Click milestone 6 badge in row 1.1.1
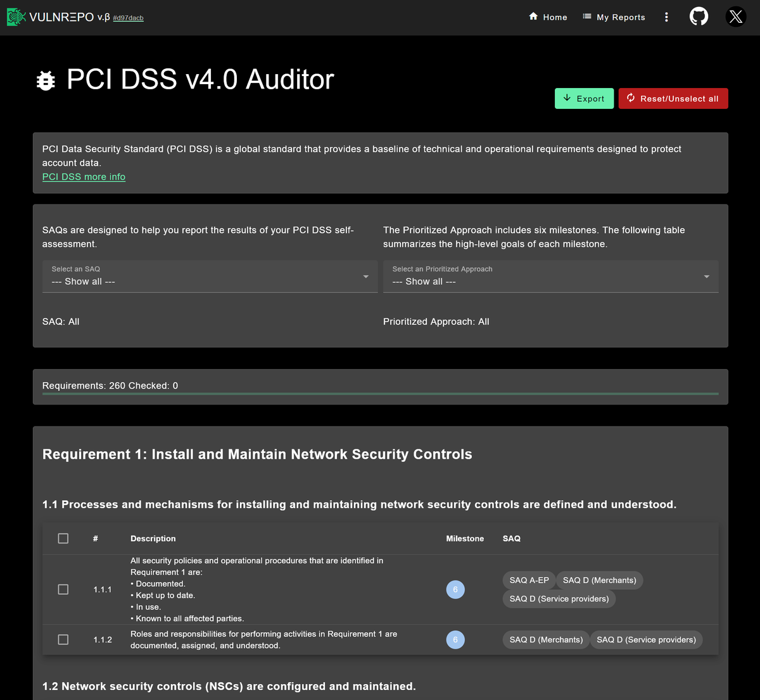Screen dimensions: 760x700 (455, 590)
